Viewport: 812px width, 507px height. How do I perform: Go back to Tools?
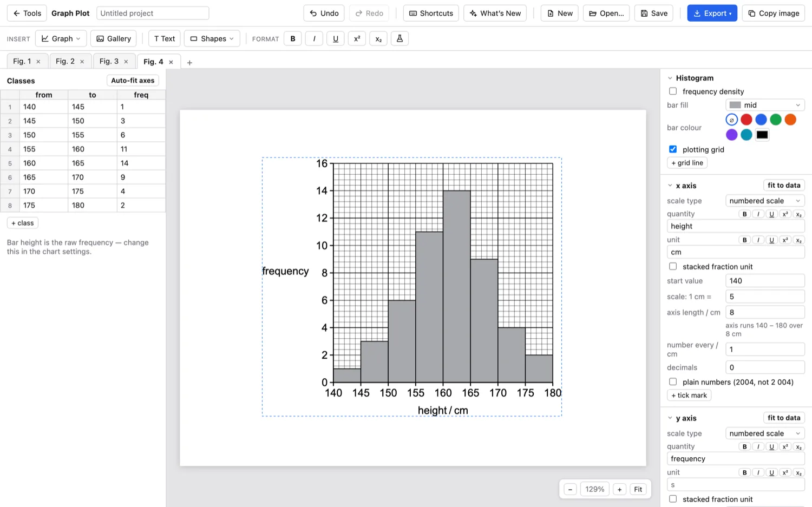tap(27, 13)
